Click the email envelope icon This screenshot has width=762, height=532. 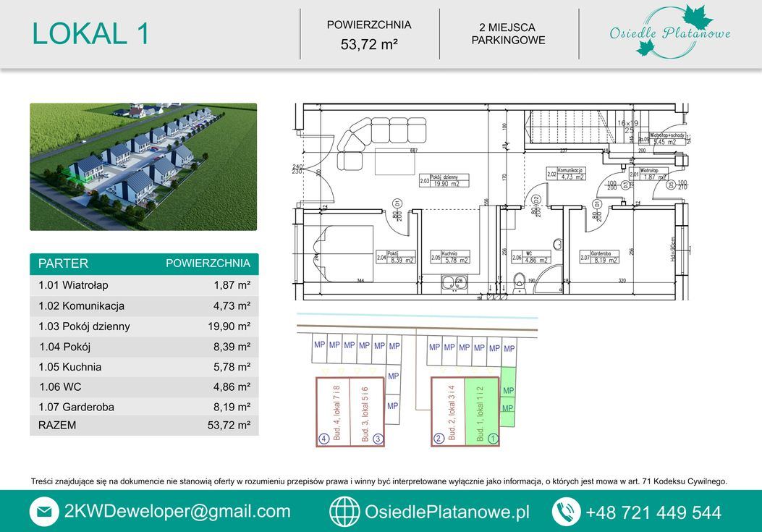[x=43, y=512]
